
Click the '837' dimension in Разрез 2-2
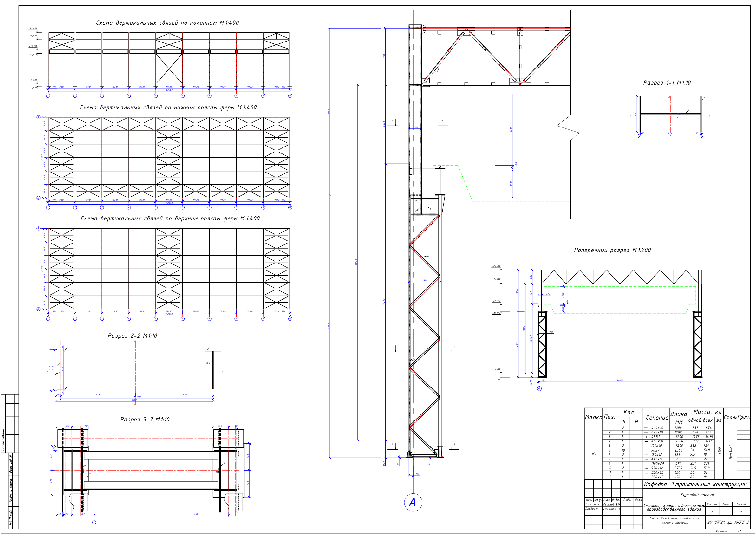pos(98,395)
